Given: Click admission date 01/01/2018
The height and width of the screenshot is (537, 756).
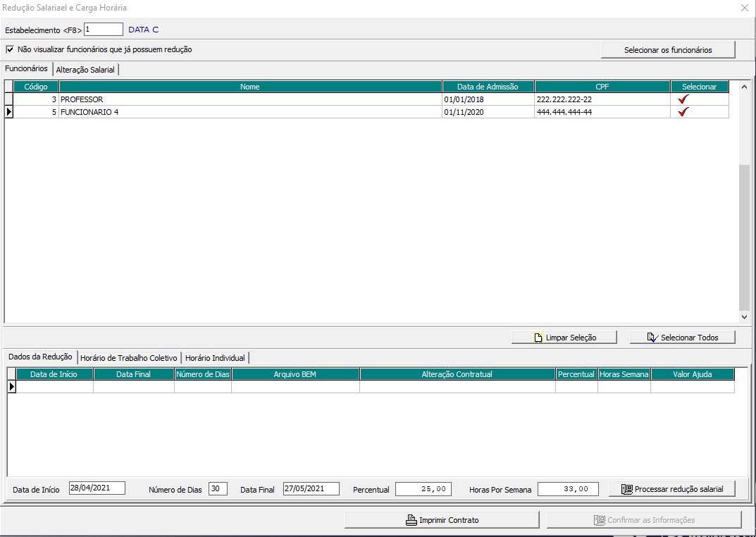Looking at the screenshot, I should (488, 99).
